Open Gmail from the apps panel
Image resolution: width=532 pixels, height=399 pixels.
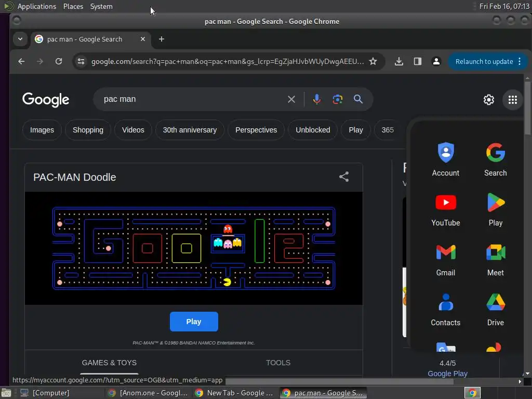445,259
